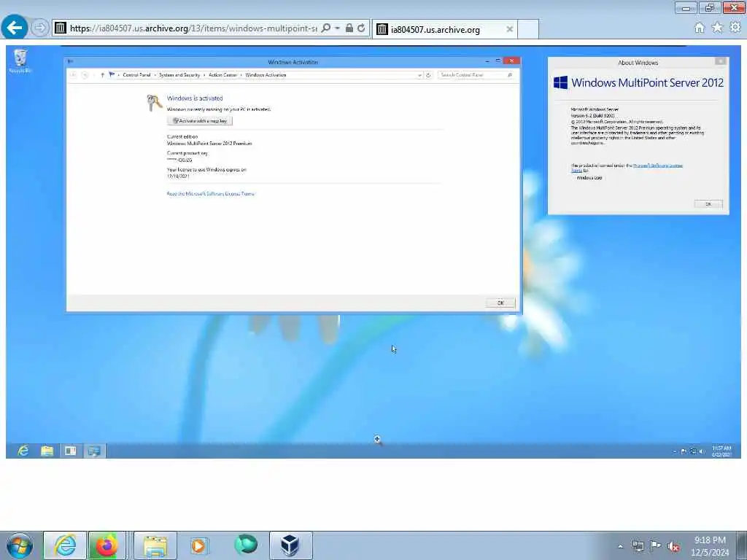The width and height of the screenshot is (747, 560).
Task: Show the security lock report icon
Action: (349, 28)
